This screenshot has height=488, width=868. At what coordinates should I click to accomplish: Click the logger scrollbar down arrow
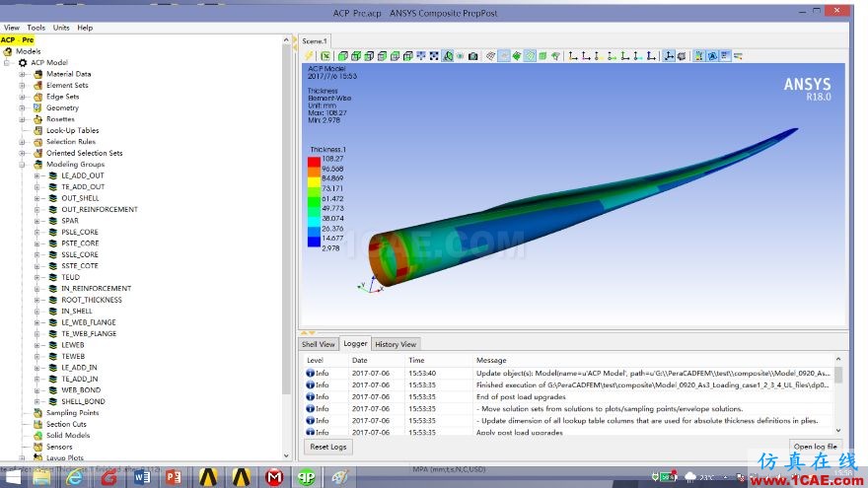(838, 430)
